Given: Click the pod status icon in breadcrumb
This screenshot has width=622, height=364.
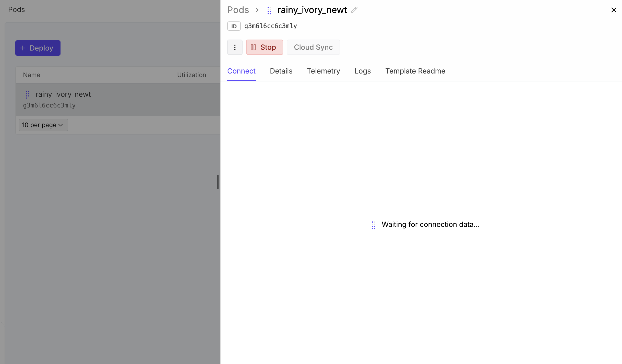Looking at the screenshot, I should 269,10.
